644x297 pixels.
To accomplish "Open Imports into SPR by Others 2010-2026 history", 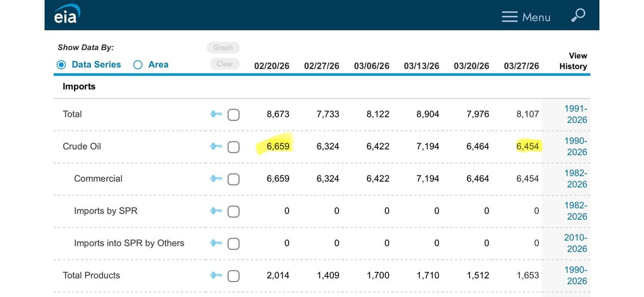I will [576, 243].
